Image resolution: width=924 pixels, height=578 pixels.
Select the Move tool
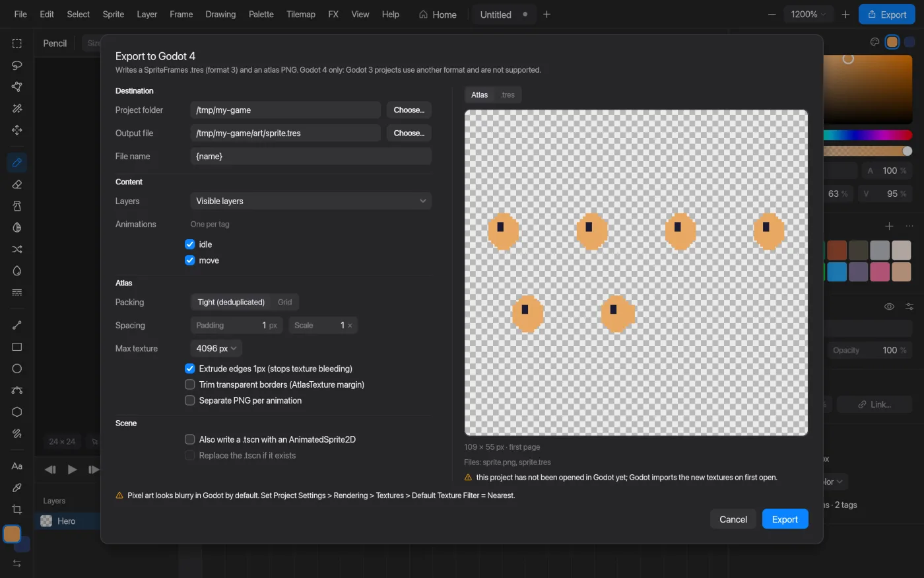[17, 130]
